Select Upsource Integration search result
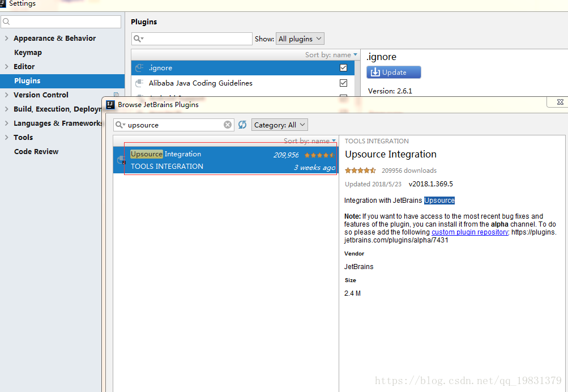The width and height of the screenshot is (568, 392). pos(226,160)
